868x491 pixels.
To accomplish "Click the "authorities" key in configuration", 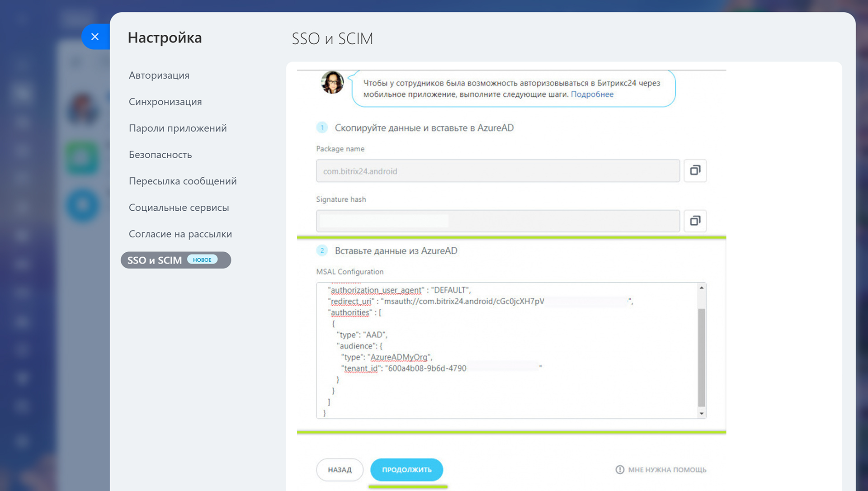I will point(350,312).
